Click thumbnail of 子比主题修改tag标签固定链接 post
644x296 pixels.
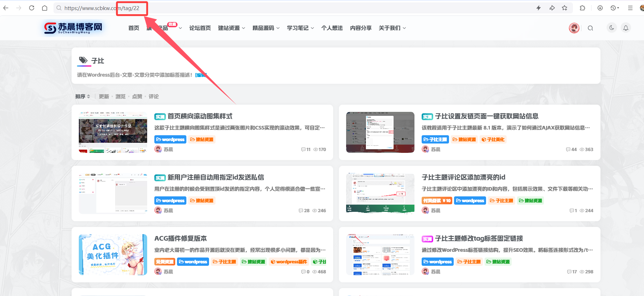click(380, 255)
